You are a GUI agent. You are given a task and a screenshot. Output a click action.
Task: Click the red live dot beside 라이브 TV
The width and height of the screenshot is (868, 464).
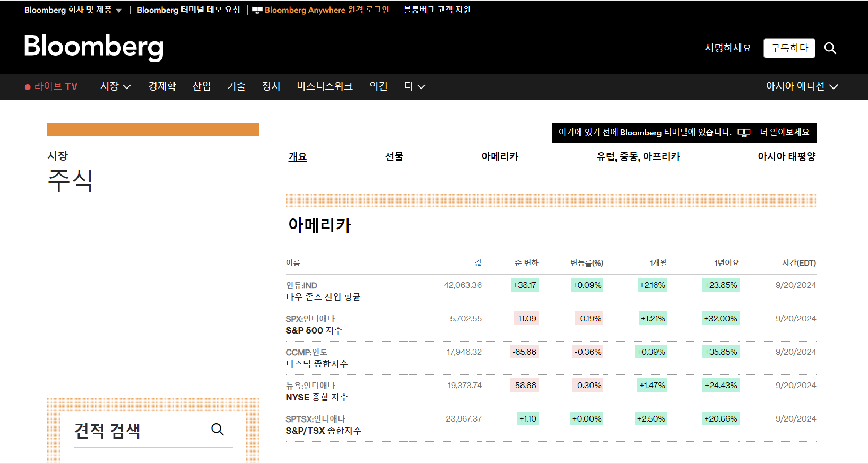[x=28, y=87]
